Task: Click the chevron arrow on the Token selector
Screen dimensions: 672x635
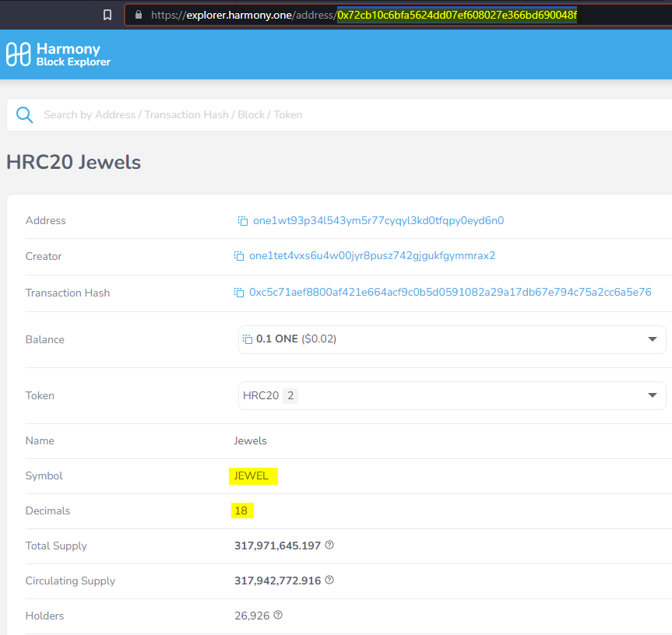Action: coord(653,395)
